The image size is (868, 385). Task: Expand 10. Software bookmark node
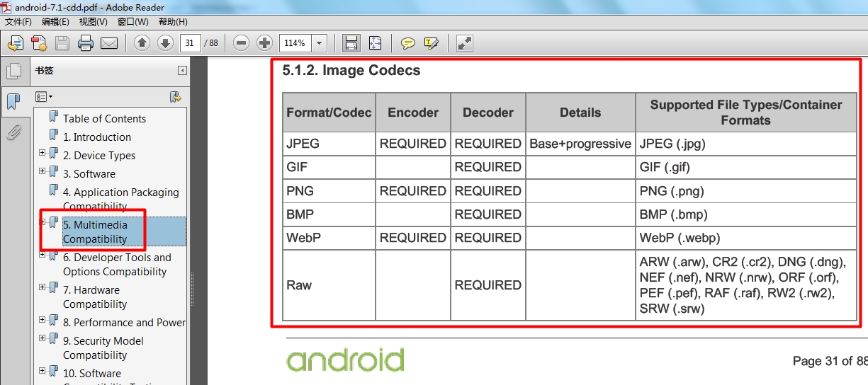(x=43, y=371)
